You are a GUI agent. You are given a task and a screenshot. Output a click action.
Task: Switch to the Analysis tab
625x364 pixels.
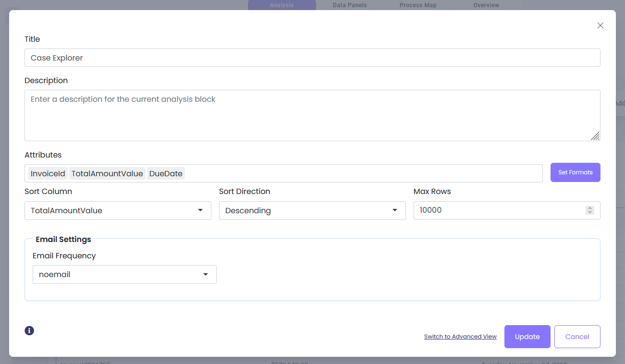(282, 5)
